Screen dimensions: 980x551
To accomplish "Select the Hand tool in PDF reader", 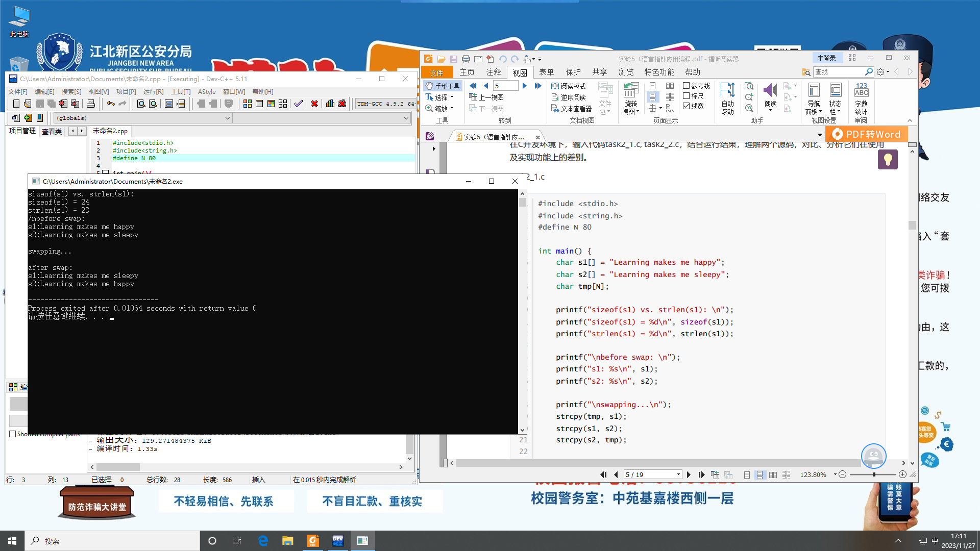I will tap(443, 86).
